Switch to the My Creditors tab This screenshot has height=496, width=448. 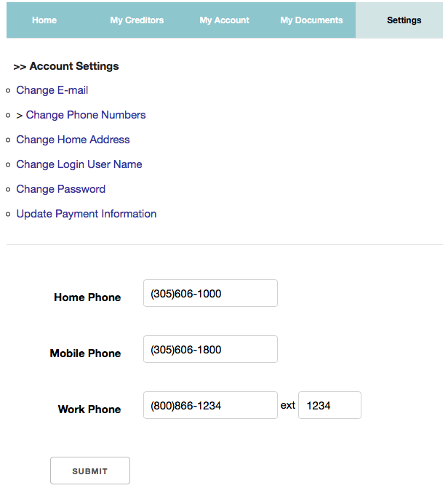137,20
